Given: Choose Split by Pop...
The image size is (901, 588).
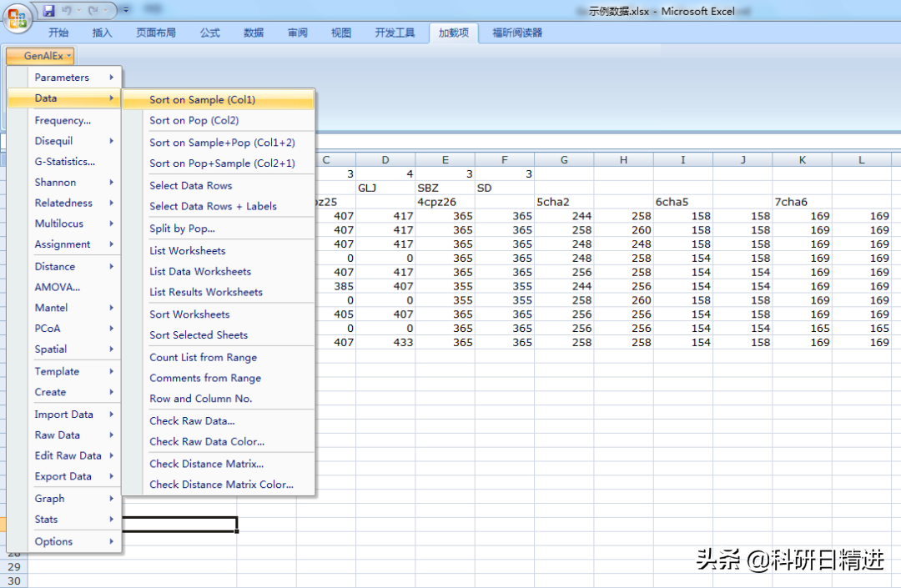Looking at the screenshot, I should pyautogui.click(x=219, y=229).
